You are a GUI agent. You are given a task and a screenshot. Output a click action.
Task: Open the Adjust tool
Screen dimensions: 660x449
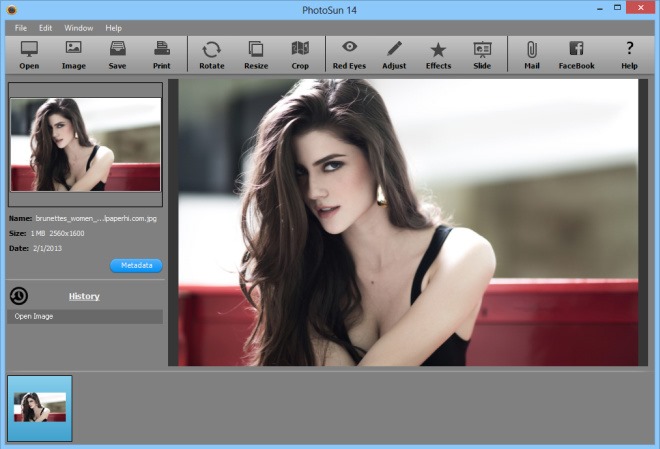click(x=394, y=54)
